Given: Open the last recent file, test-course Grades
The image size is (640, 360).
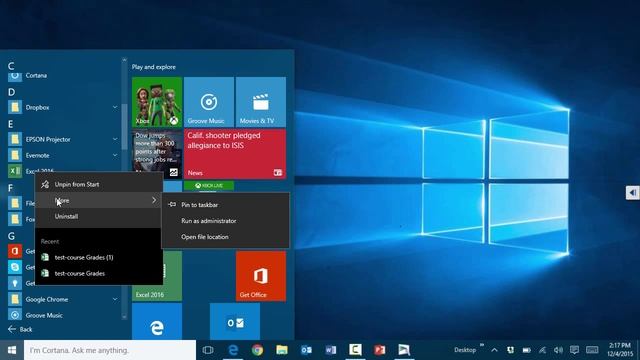Looking at the screenshot, I should (98, 273).
